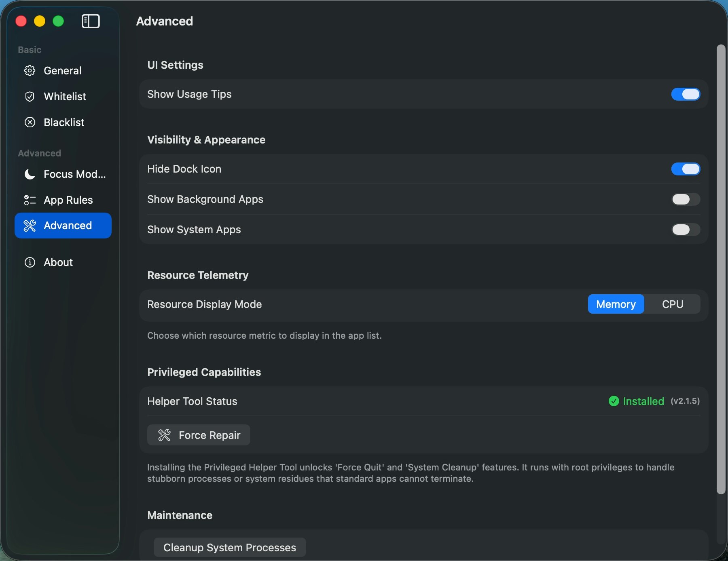Click the Advanced wrench icon

tap(30, 226)
